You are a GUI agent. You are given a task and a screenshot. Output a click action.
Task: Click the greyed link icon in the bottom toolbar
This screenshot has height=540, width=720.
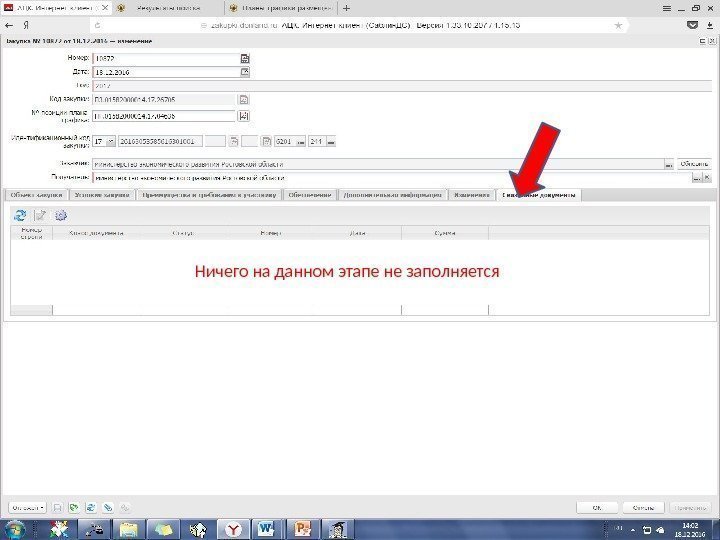tap(124, 508)
